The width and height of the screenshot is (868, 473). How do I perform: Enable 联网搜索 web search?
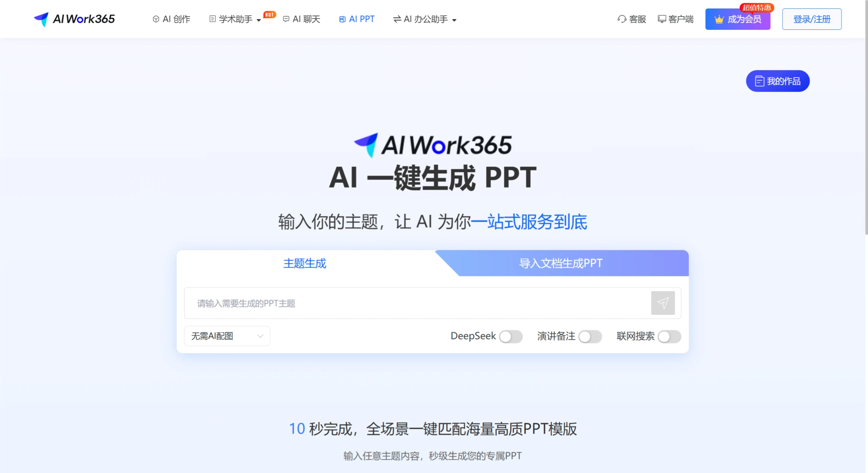(x=669, y=336)
